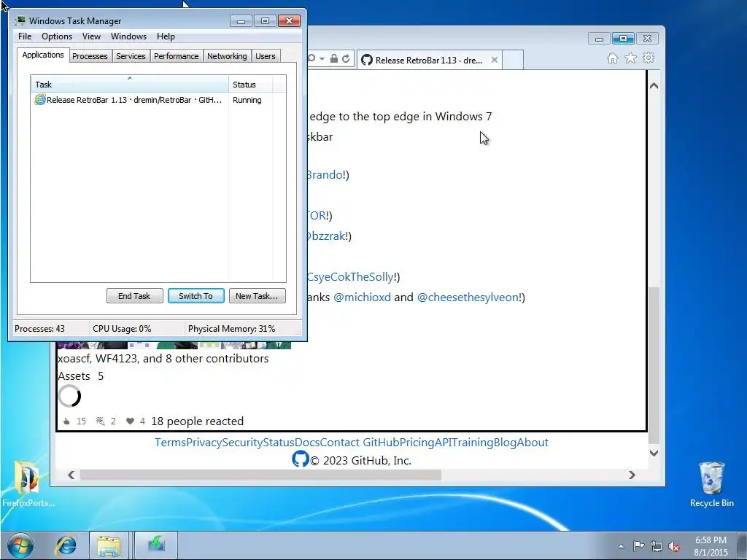747x560 pixels.
Task: Click the End Task button
Action: [134, 296]
